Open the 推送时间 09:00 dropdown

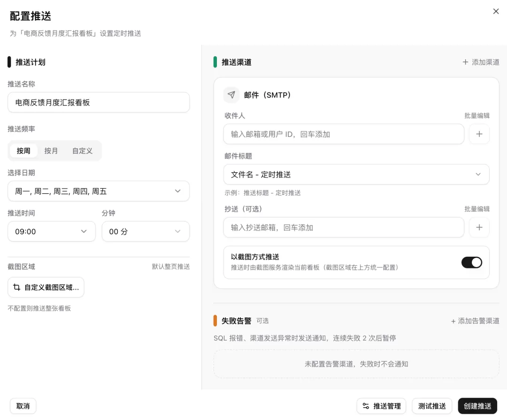pyautogui.click(x=52, y=231)
